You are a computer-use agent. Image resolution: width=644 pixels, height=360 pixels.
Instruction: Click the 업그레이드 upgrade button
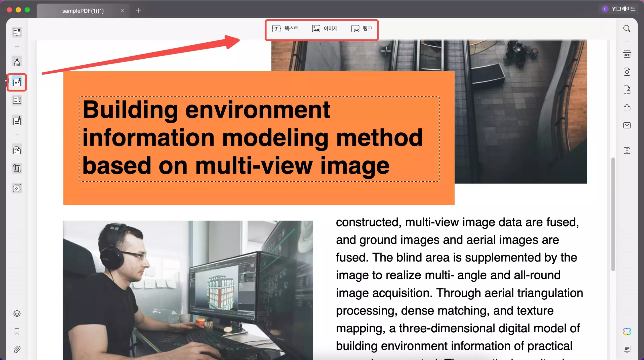coord(624,9)
